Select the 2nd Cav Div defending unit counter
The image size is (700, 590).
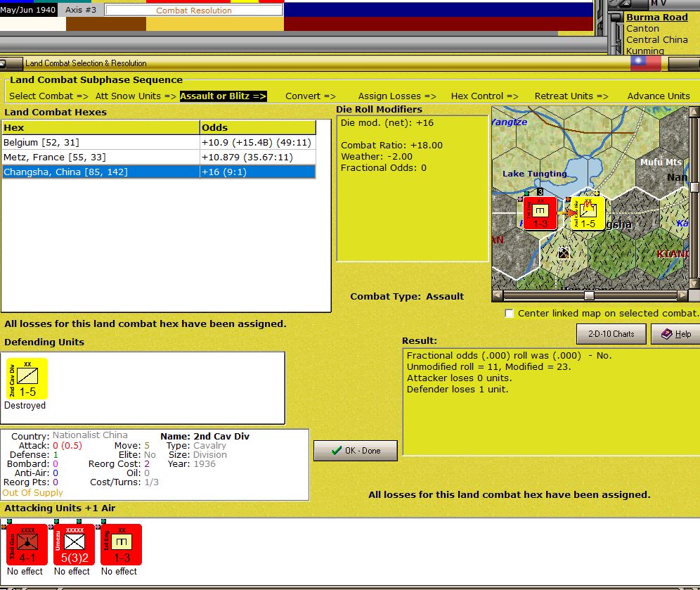27,379
